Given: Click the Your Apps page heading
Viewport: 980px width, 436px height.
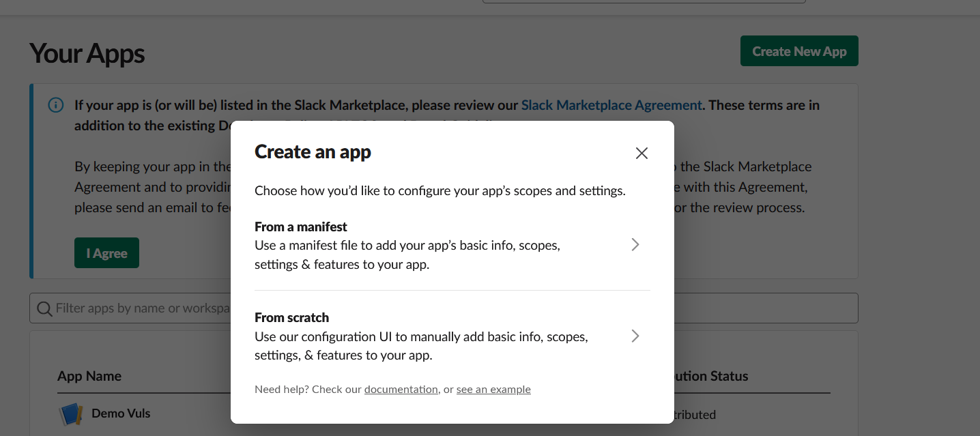Looking at the screenshot, I should [87, 53].
